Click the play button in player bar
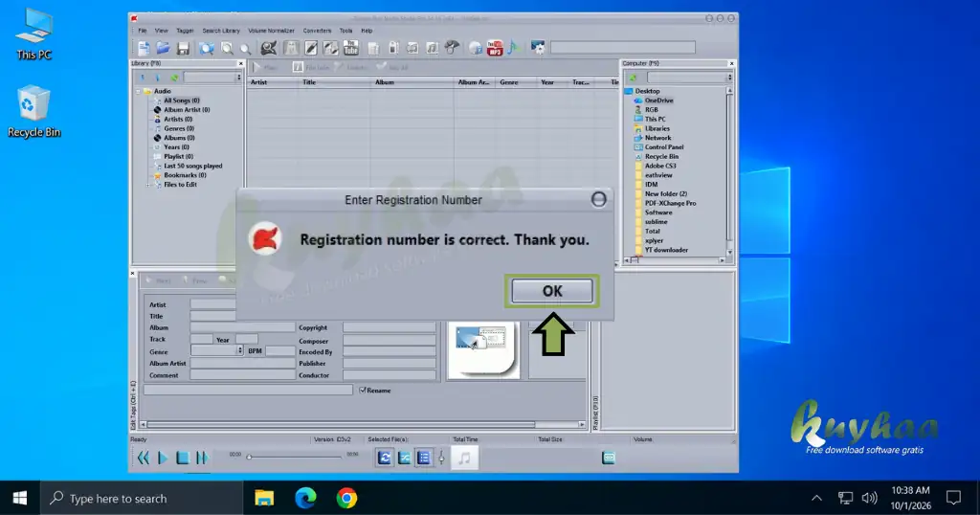 coord(163,459)
